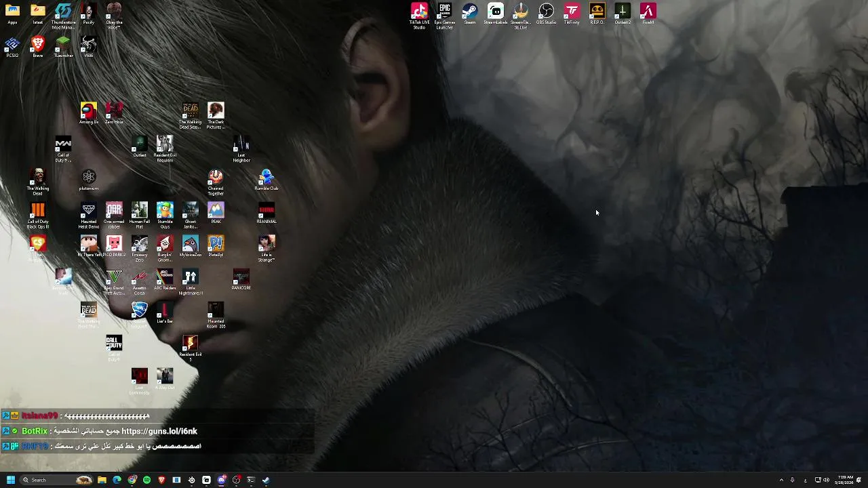Select the Haunted Heist Demo icon
Viewport: 868px width, 488px height.
tap(88, 215)
